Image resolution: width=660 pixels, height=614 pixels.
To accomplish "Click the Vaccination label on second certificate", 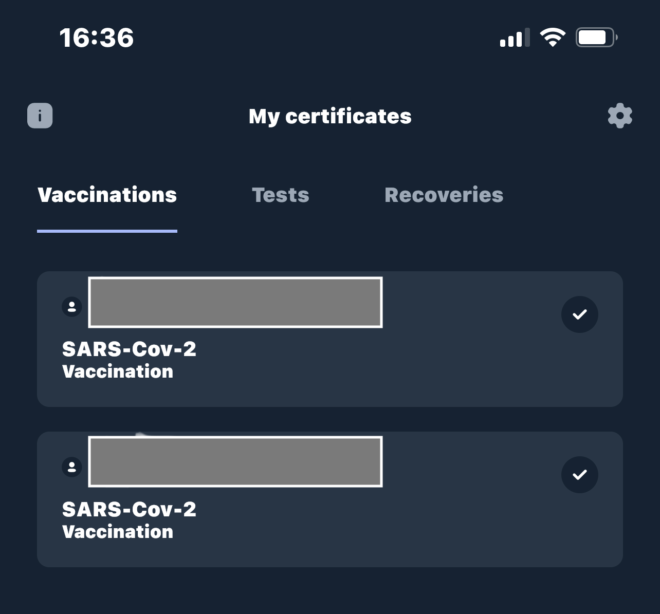I will (x=118, y=532).
